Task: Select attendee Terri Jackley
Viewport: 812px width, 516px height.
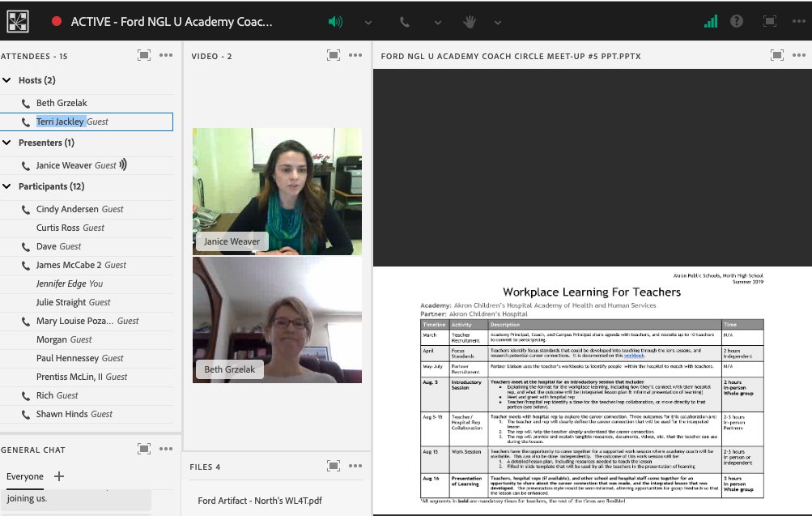Action: 87,122
